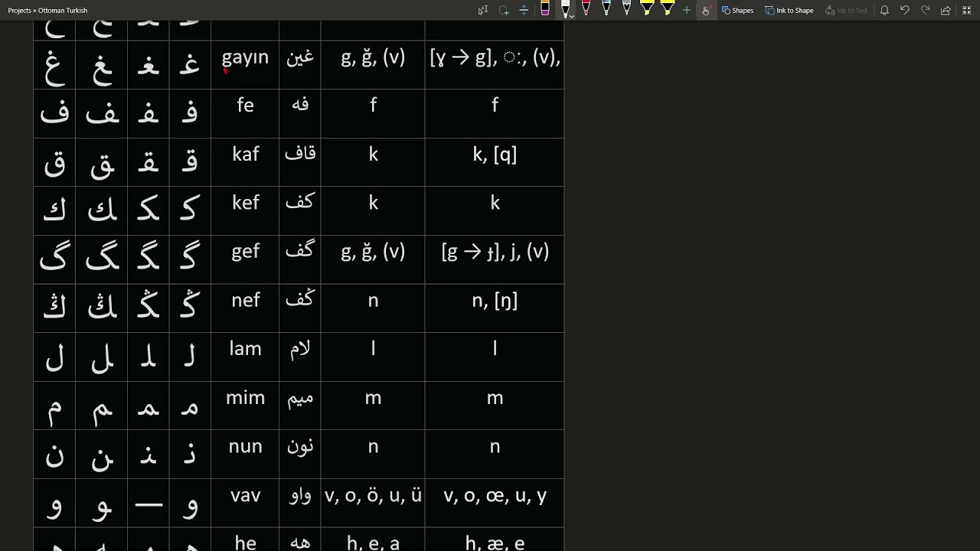Open Projects notebook in breadcrumb

19,11
